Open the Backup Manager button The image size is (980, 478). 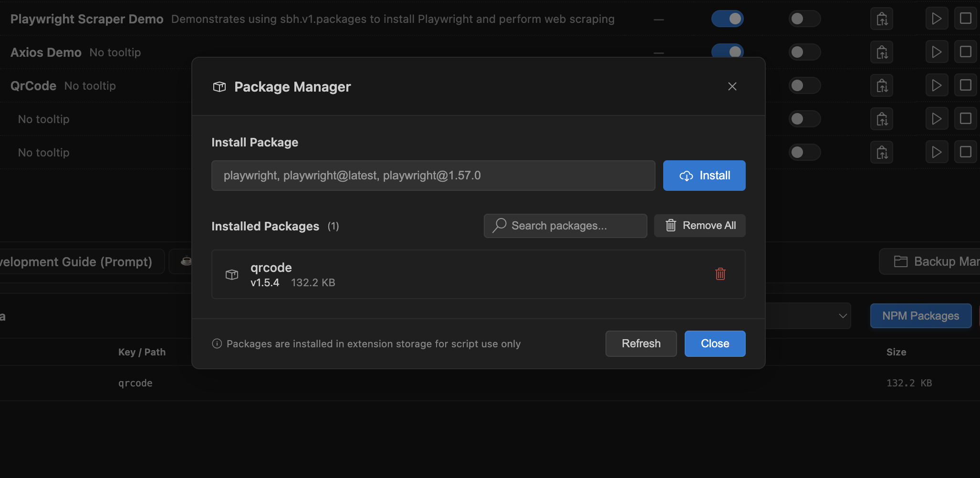click(929, 261)
